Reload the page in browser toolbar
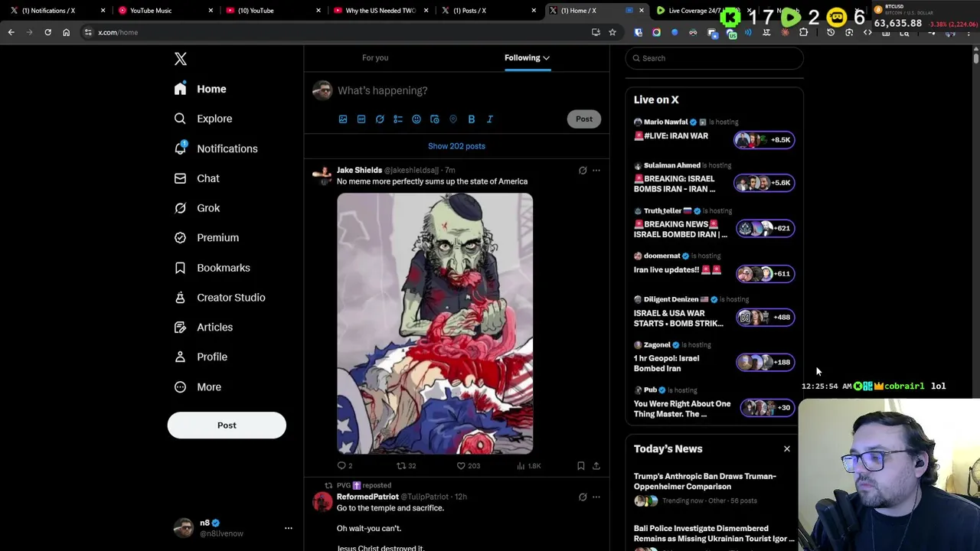This screenshot has height=551, width=980. click(x=47, y=32)
